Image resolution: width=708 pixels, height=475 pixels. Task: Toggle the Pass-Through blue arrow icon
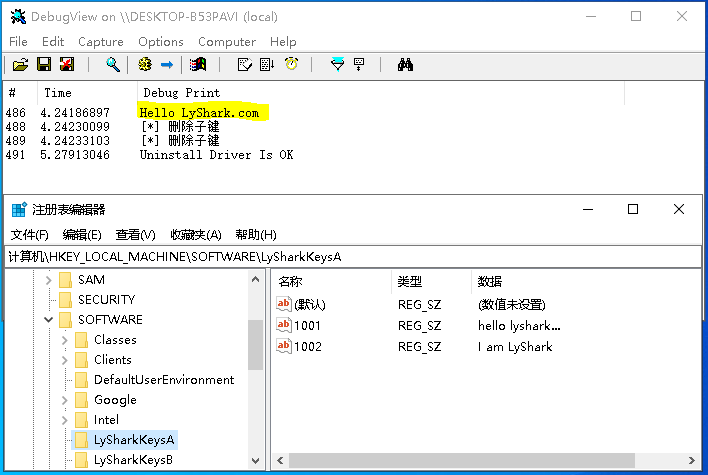pyautogui.click(x=167, y=65)
